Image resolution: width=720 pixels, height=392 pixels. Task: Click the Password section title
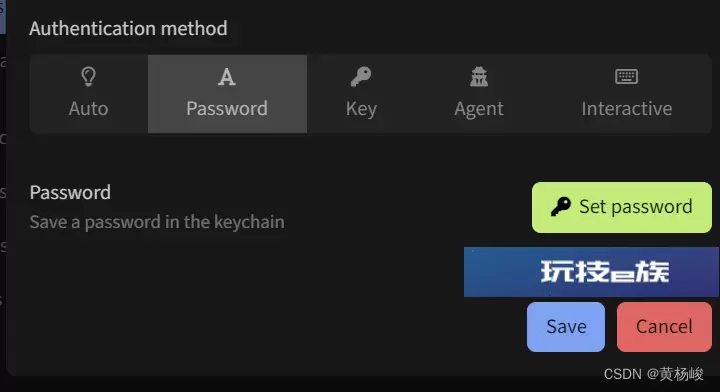(70, 192)
